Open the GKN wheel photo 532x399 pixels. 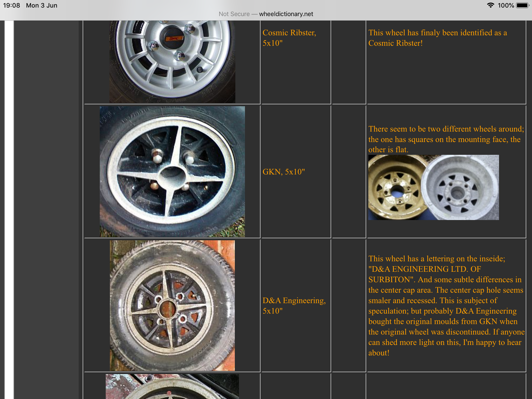click(x=172, y=171)
